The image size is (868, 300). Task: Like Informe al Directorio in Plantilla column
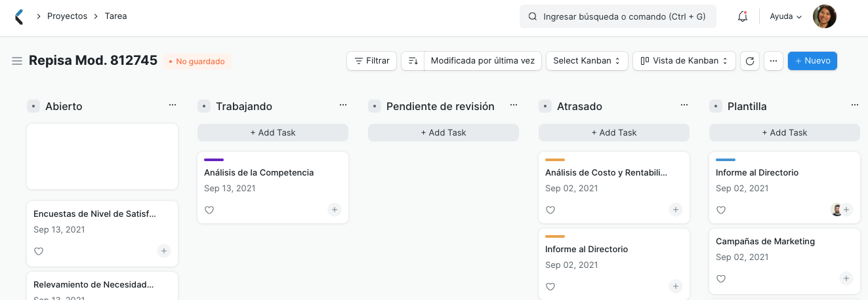(721, 210)
